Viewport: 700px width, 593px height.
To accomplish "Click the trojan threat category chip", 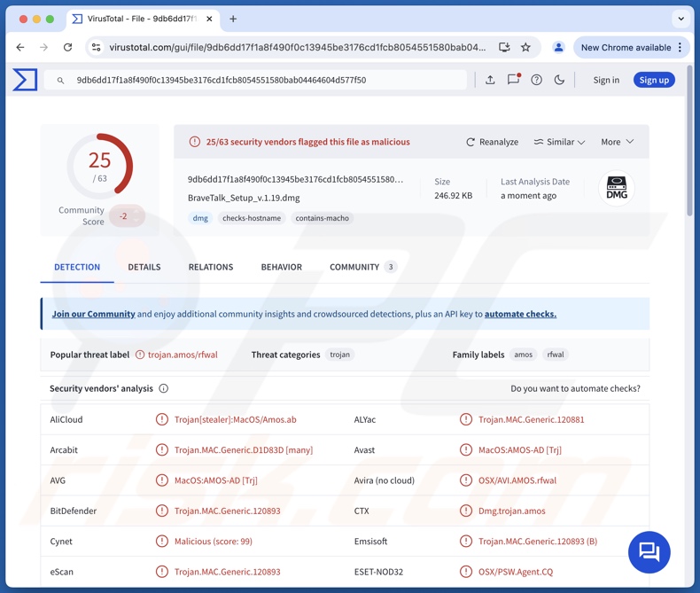I will 339,355.
